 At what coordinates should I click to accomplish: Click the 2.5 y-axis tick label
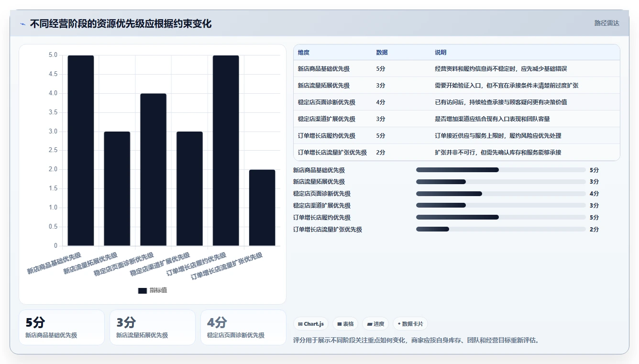click(53, 150)
